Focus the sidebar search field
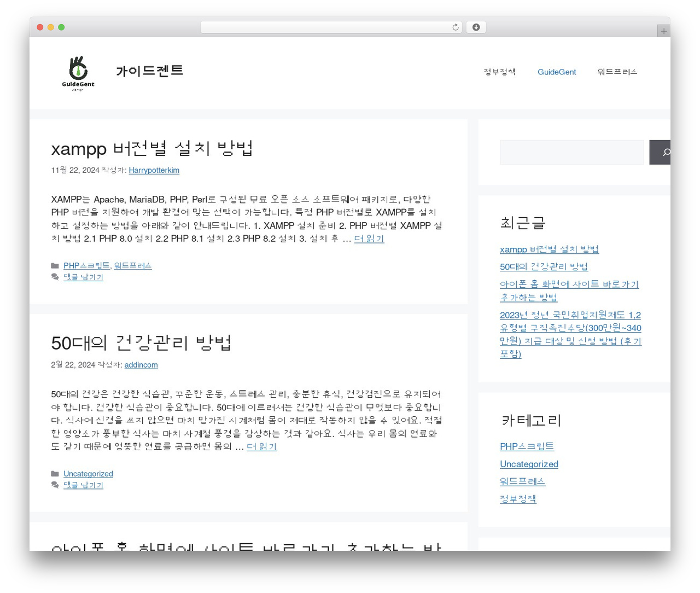The image size is (700, 593). 572,152
